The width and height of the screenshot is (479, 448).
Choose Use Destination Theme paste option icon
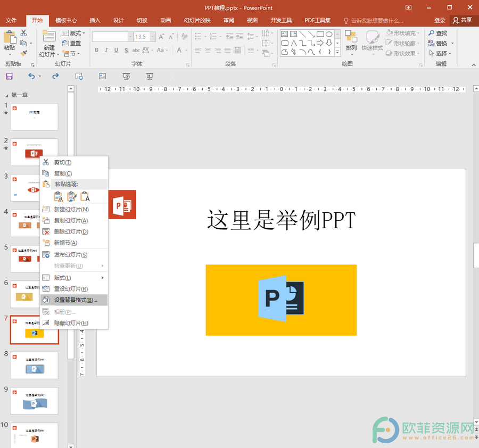coord(58,197)
